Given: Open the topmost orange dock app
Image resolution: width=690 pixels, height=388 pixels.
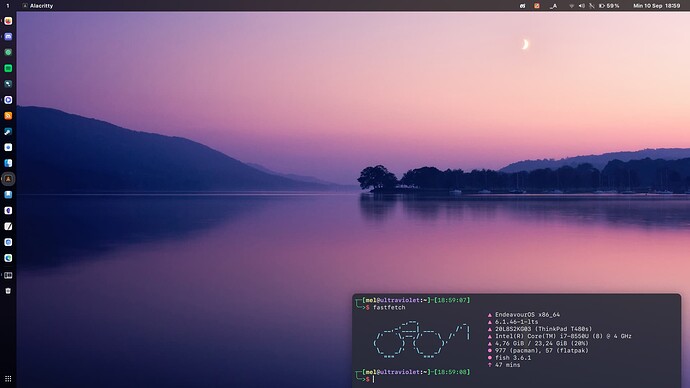Looking at the screenshot, I should [8, 21].
